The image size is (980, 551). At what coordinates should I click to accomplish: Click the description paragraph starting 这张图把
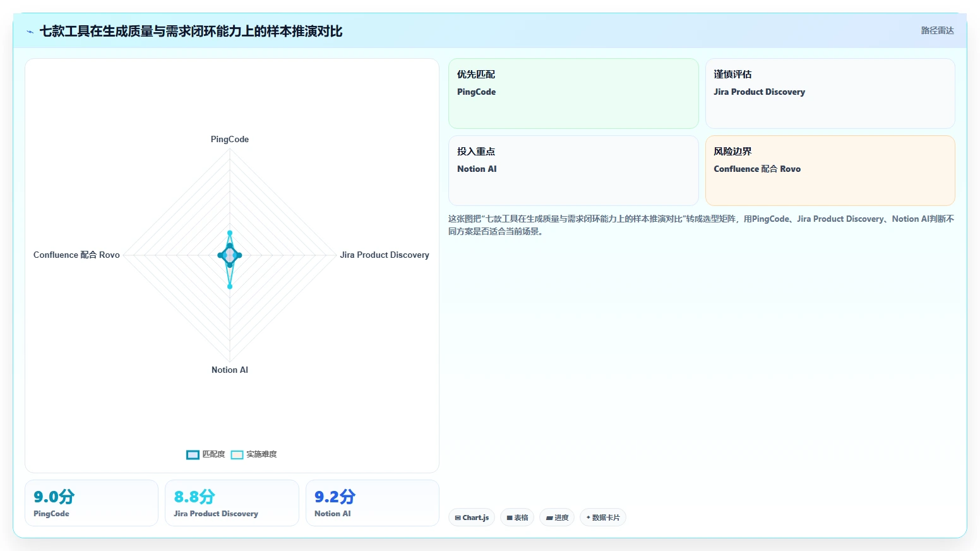(701, 225)
